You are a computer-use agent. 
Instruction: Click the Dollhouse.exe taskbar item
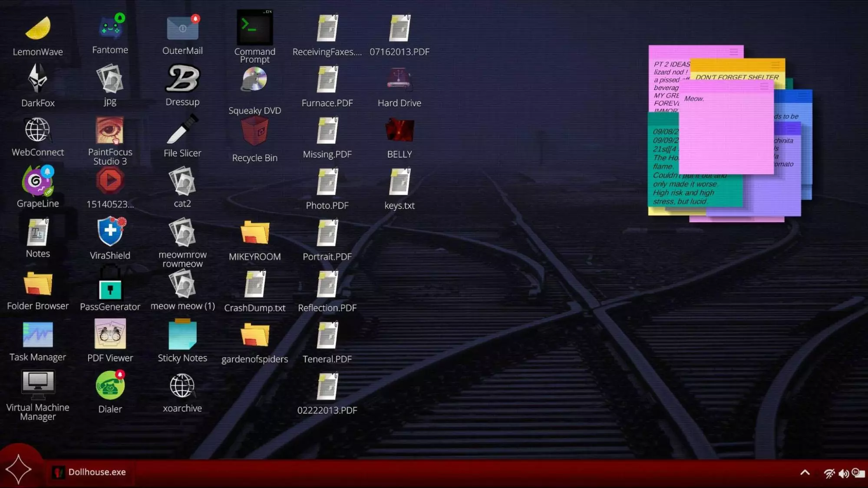89,472
